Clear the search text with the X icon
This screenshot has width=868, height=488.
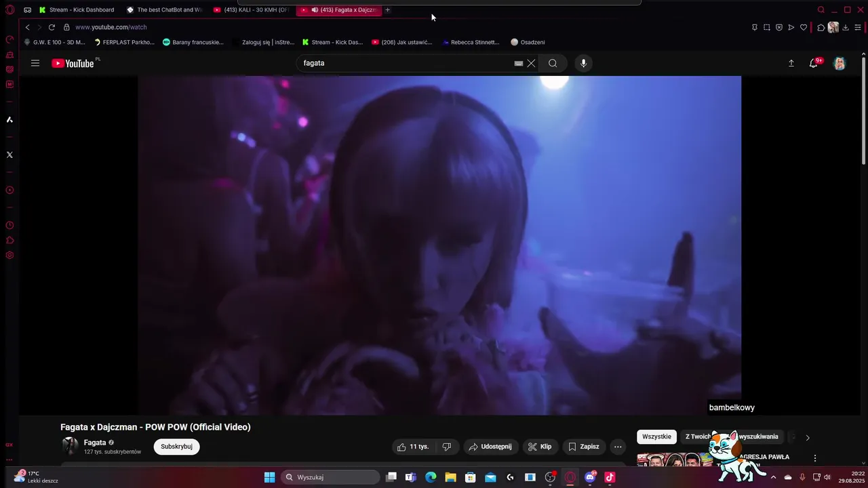click(531, 63)
